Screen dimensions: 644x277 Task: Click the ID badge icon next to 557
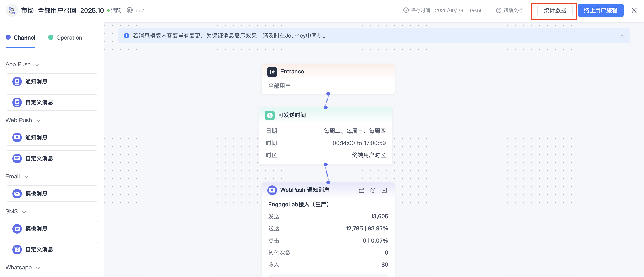tap(130, 10)
